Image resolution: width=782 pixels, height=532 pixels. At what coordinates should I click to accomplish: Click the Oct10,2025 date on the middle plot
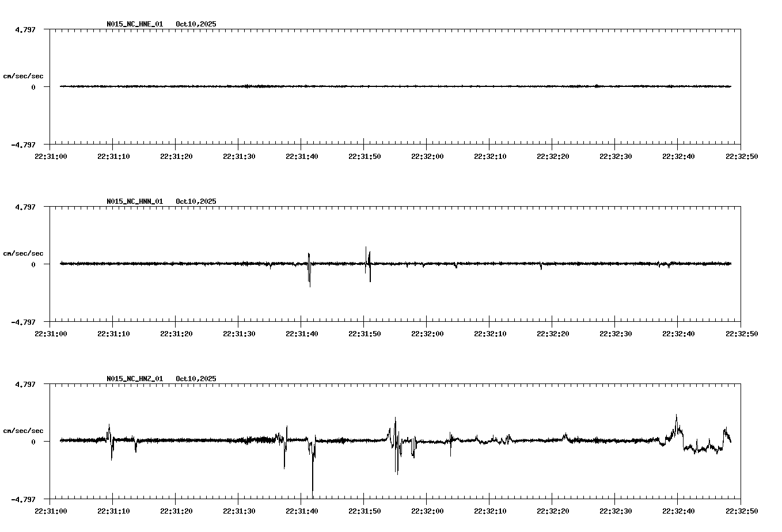click(195, 202)
